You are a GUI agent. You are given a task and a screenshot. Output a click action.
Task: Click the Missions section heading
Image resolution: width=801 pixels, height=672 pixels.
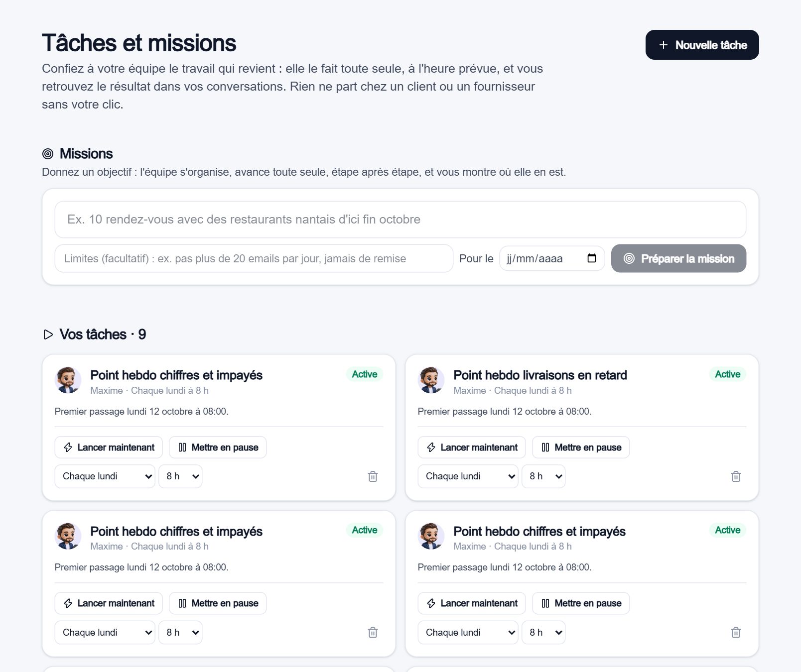pyautogui.click(x=86, y=154)
